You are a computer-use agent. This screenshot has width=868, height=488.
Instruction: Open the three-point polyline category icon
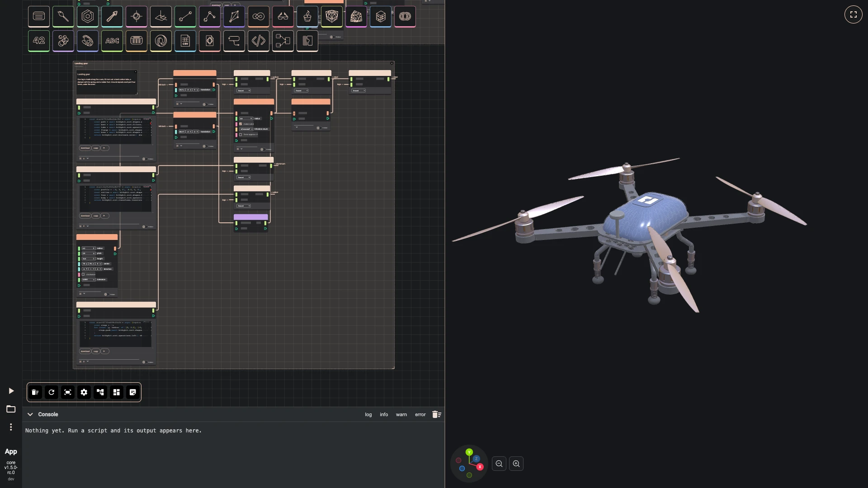coord(210,16)
